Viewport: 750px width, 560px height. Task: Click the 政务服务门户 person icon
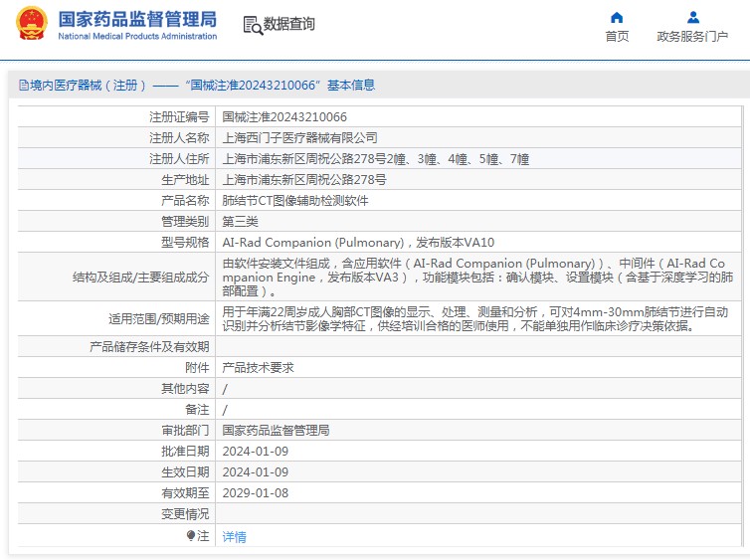coord(692,17)
